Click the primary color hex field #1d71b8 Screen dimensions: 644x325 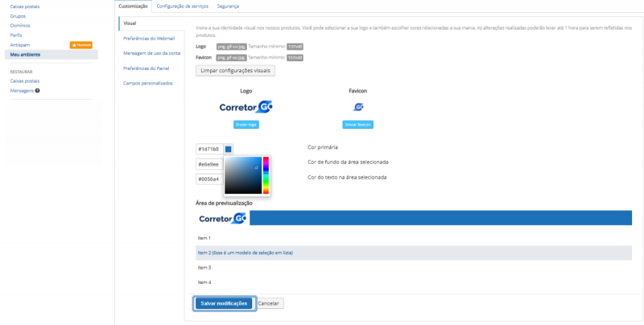click(x=209, y=149)
